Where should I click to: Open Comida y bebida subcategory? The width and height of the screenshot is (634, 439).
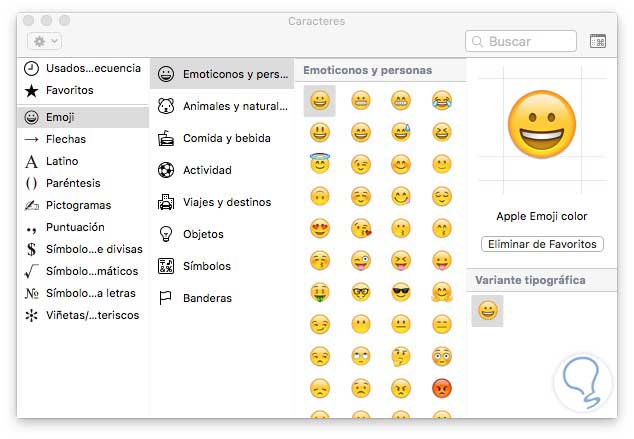(226, 138)
